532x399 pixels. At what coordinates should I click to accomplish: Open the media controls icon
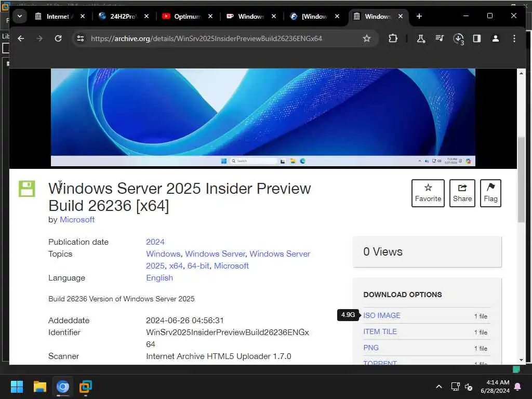[x=440, y=38]
